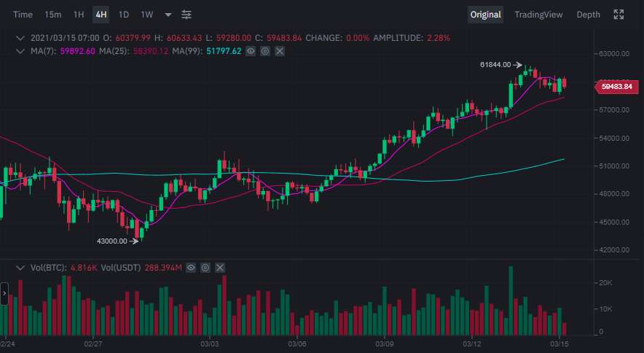
Task: Open the technical indicator settings icon
Action: (187, 15)
